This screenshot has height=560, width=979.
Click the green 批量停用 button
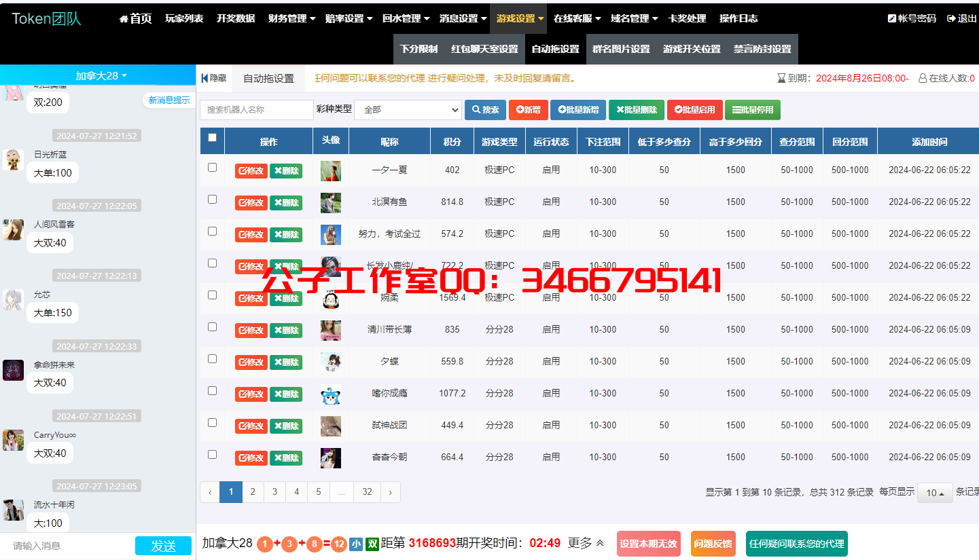(753, 109)
